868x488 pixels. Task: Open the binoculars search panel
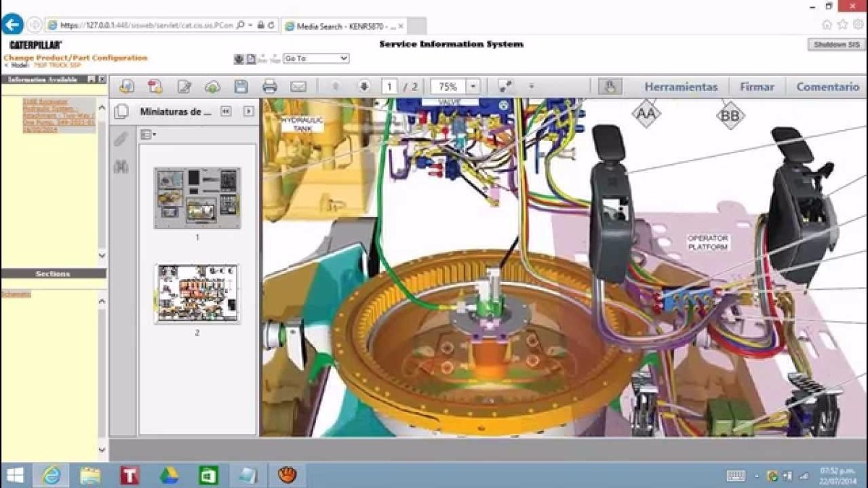click(x=121, y=167)
